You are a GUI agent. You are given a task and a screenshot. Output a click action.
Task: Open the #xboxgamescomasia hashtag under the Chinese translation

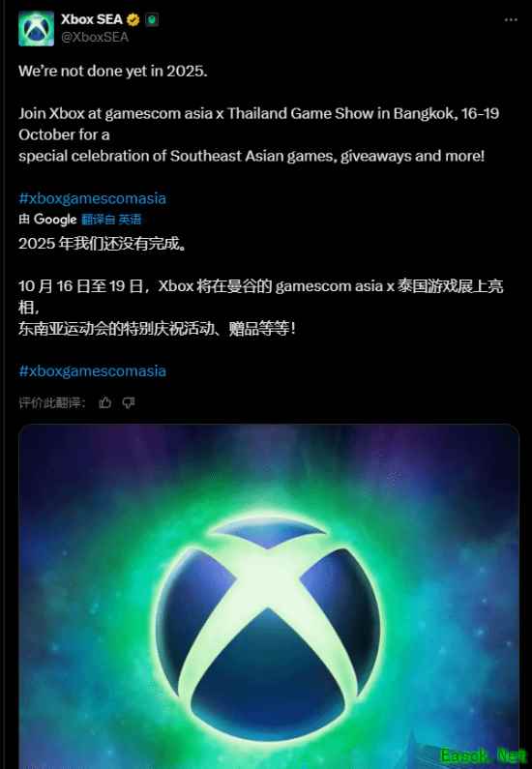(x=92, y=370)
